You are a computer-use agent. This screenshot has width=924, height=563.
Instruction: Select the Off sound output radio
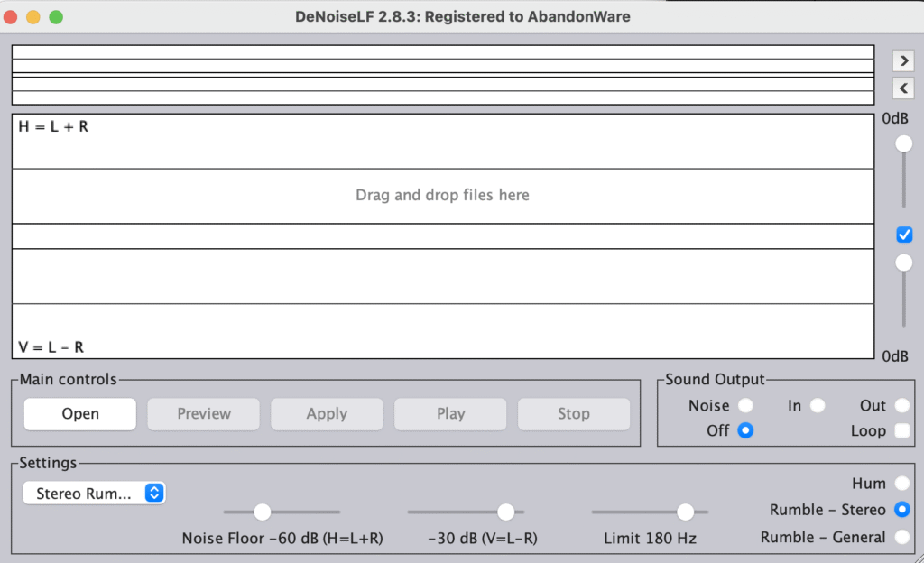tap(745, 430)
